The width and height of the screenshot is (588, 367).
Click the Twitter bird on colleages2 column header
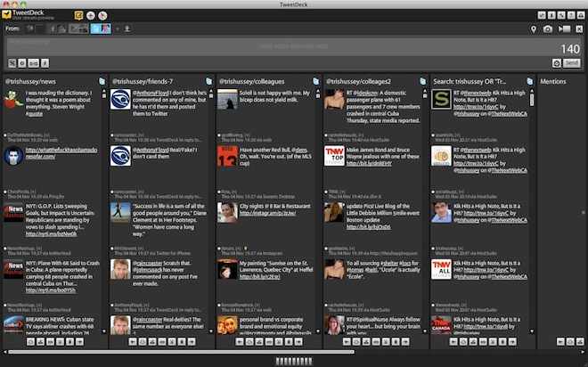click(423, 81)
